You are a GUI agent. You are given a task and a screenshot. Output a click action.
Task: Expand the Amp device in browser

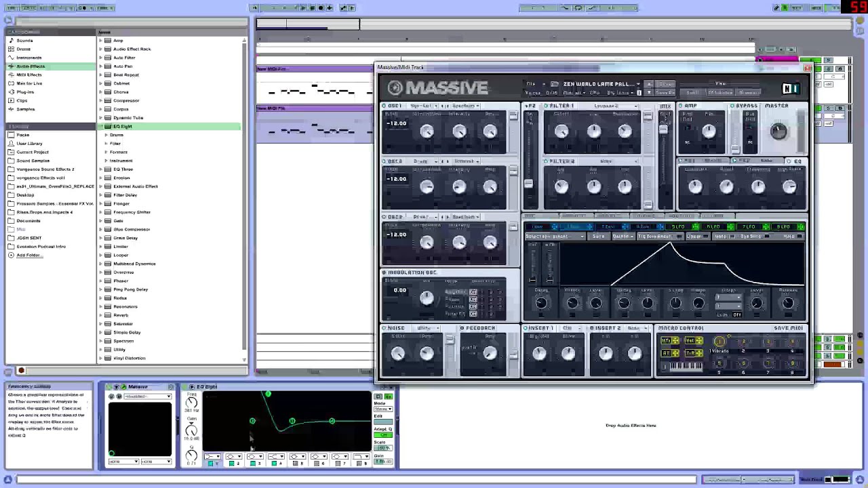coord(100,41)
